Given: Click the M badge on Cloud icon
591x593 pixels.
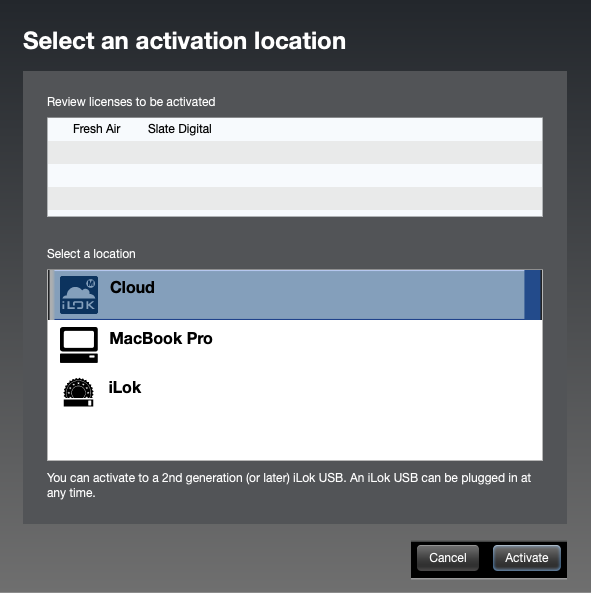Looking at the screenshot, I should pyautogui.click(x=91, y=283).
